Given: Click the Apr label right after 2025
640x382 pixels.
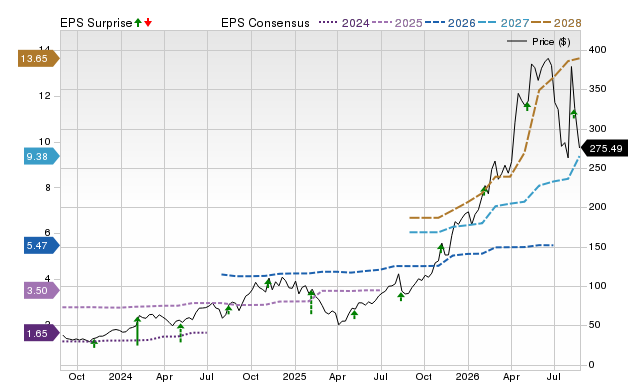Looking at the screenshot, I should 337,376.
